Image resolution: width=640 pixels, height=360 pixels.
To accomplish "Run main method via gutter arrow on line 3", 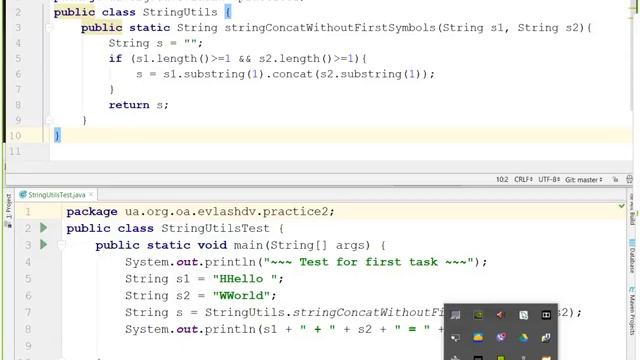I will point(43,245).
